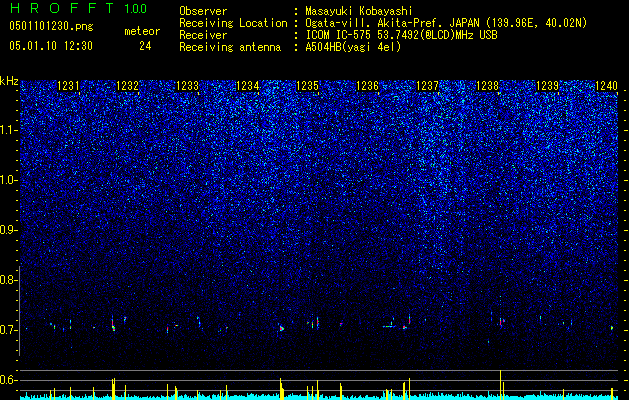Click the Observer label
Viewport: 629px width, 400px height.
(x=203, y=11)
